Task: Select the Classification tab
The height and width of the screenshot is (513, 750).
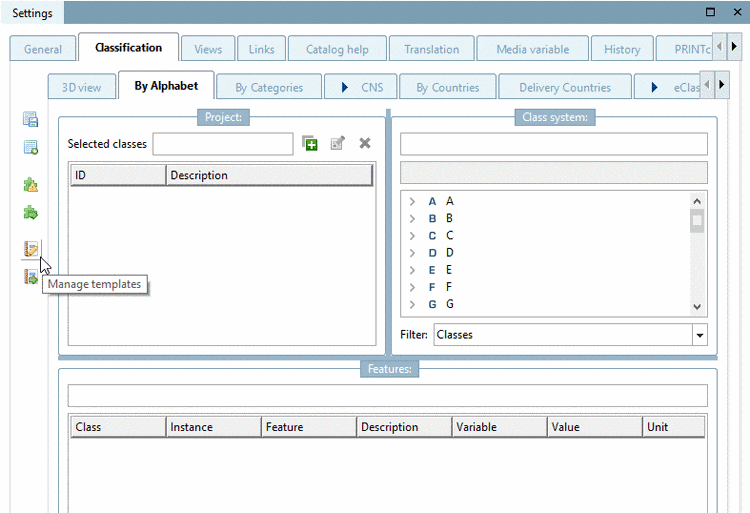Action: click(129, 47)
